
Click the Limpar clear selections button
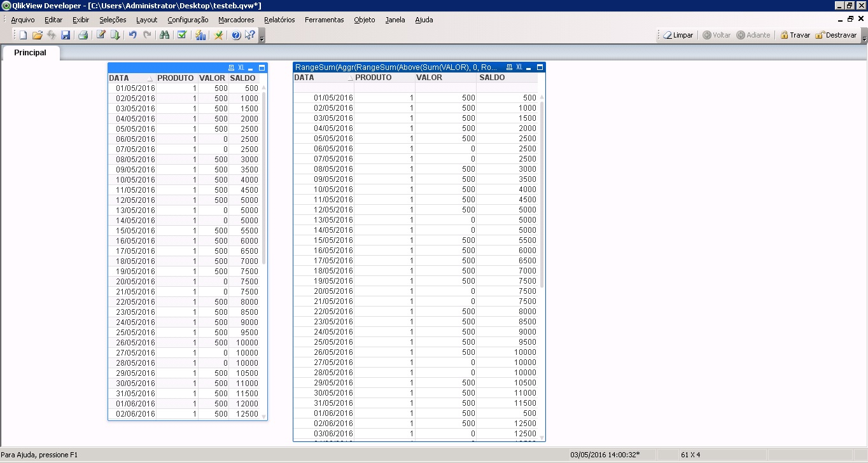click(678, 35)
